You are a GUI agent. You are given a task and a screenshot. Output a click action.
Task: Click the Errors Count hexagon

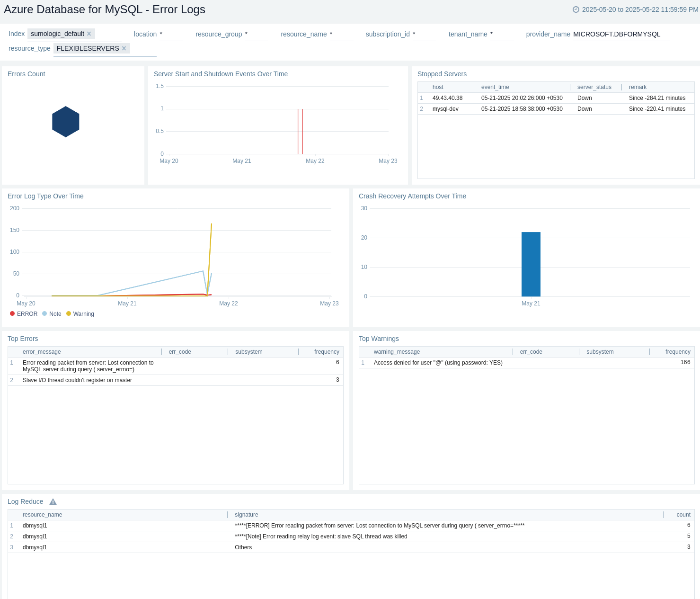point(66,122)
